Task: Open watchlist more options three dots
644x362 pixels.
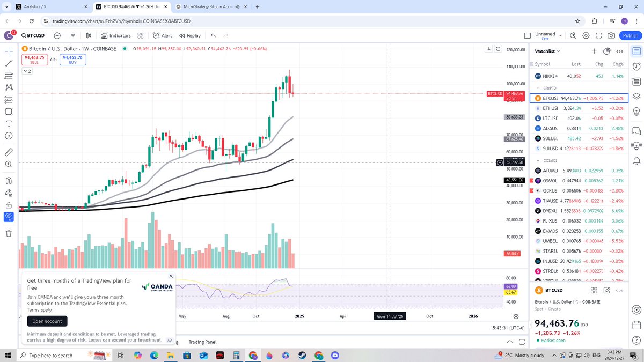Action: pyautogui.click(x=619, y=51)
